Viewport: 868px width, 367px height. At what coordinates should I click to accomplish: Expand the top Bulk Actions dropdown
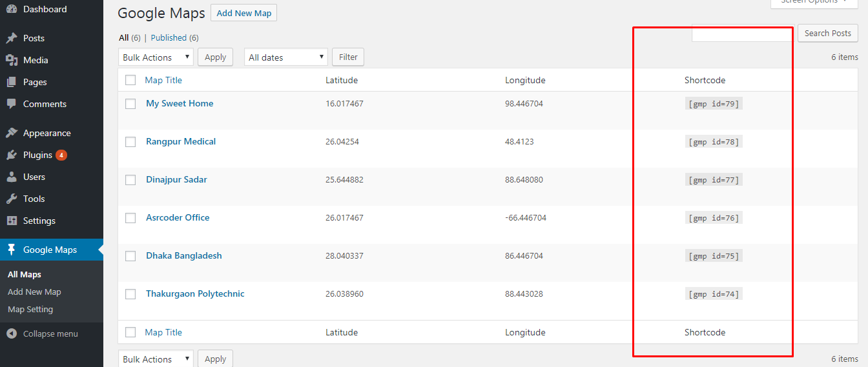click(156, 57)
